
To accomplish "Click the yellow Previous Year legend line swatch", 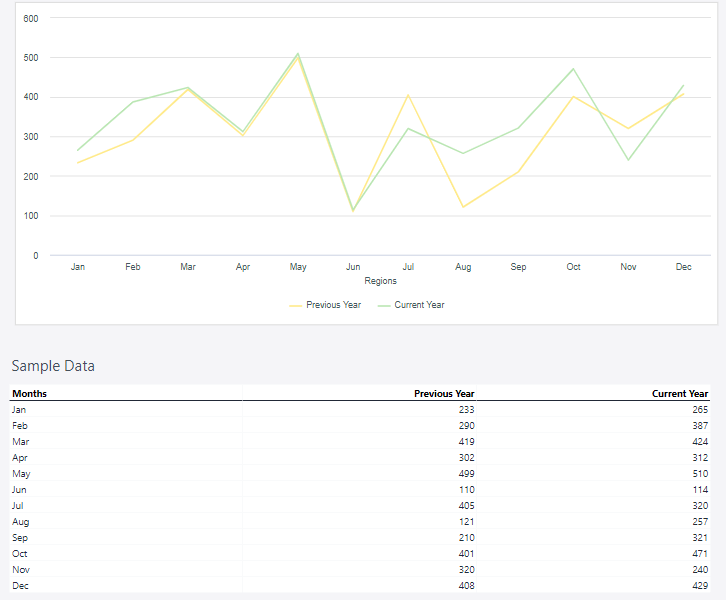I will [295, 305].
